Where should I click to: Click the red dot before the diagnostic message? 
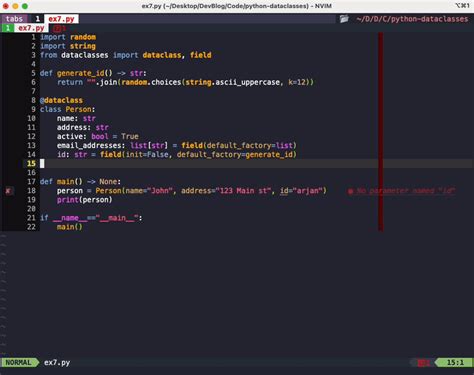(350, 191)
